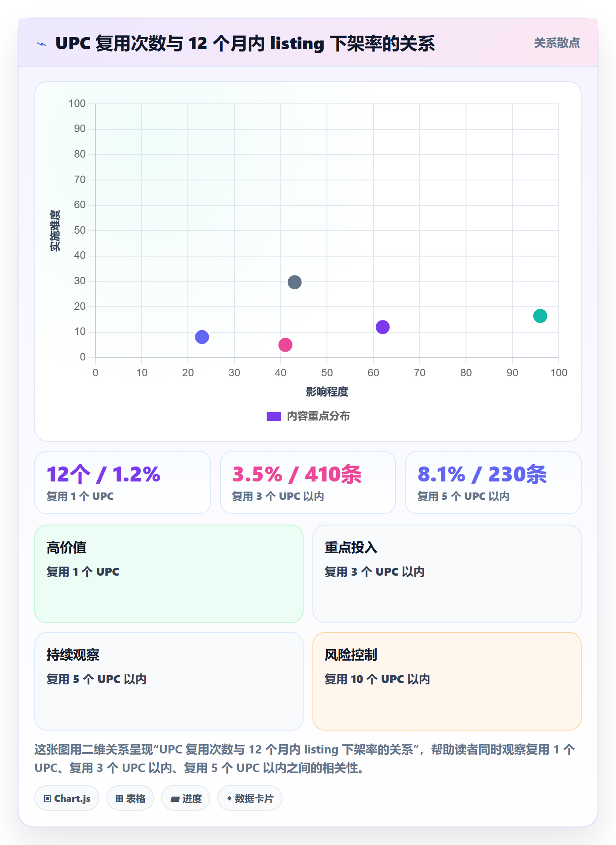This screenshot has width=616, height=845.
Task: Click the 复用 5 个 UPC 以内 label under 8.1%
Action: click(x=463, y=496)
